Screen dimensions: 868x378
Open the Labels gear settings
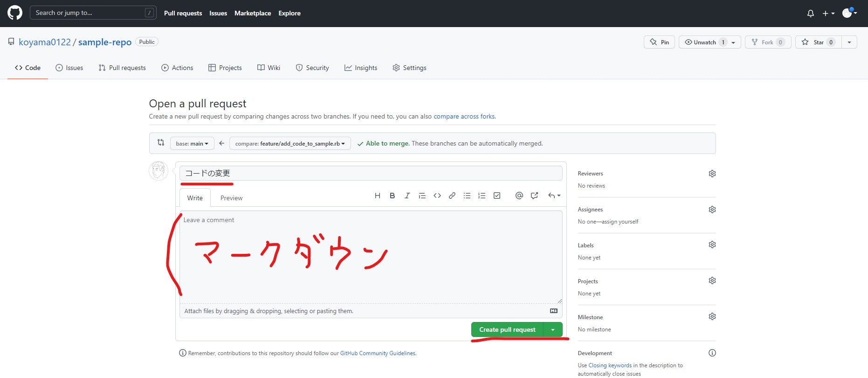click(712, 245)
